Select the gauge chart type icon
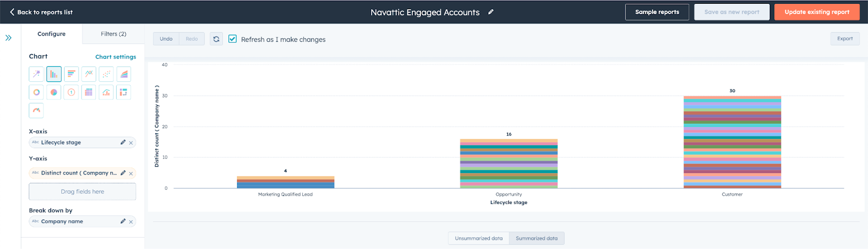 [36, 110]
